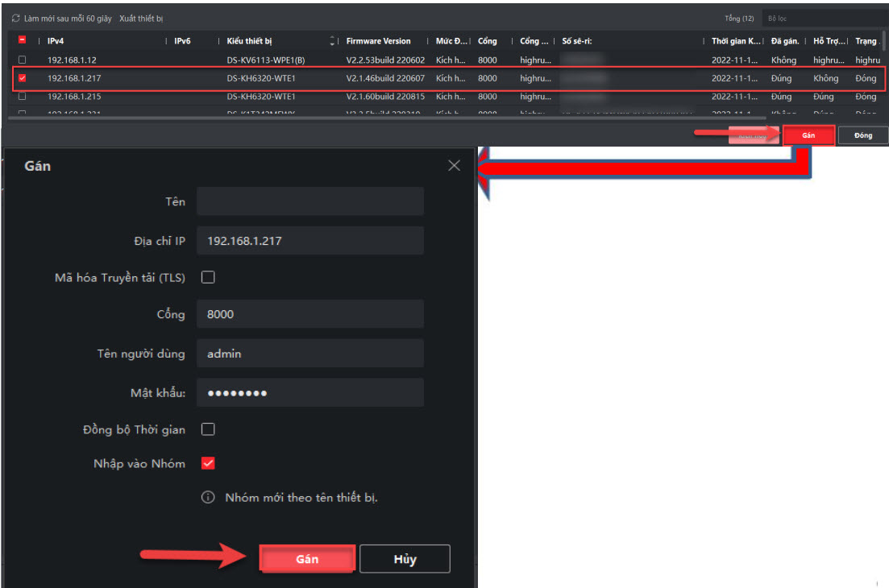Click the Tên input field
The image size is (889, 588).
[310, 201]
